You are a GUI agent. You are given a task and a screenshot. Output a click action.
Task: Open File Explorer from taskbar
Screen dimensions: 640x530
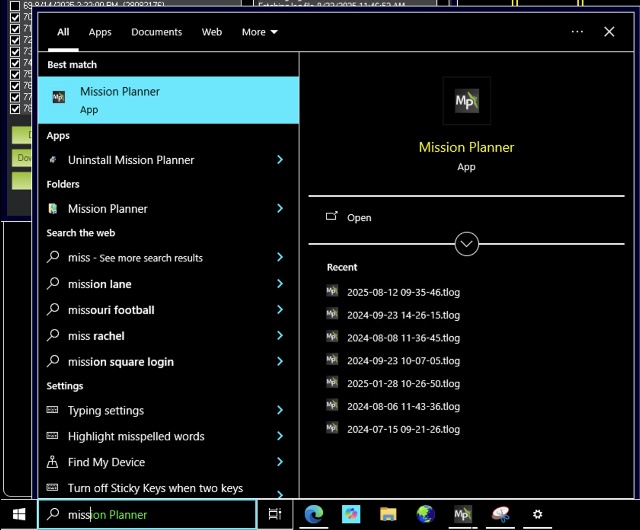coord(389,514)
